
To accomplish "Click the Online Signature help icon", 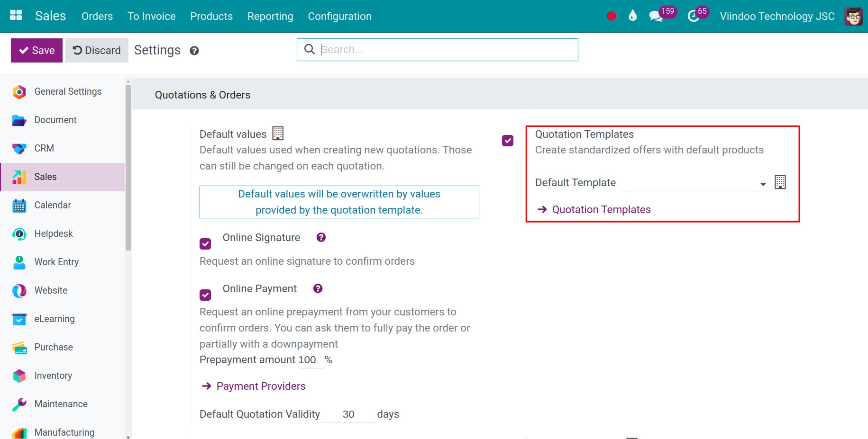I will click(321, 237).
